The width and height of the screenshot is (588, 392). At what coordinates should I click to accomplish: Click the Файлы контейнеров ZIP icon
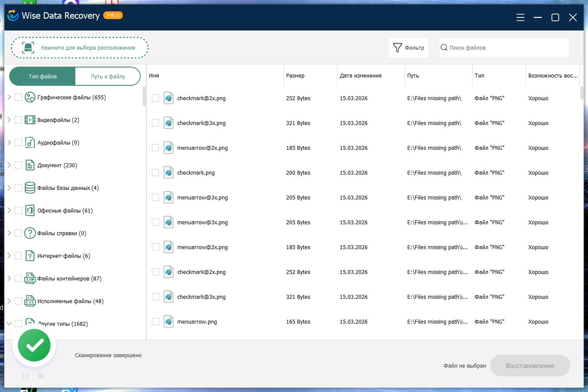tap(30, 279)
